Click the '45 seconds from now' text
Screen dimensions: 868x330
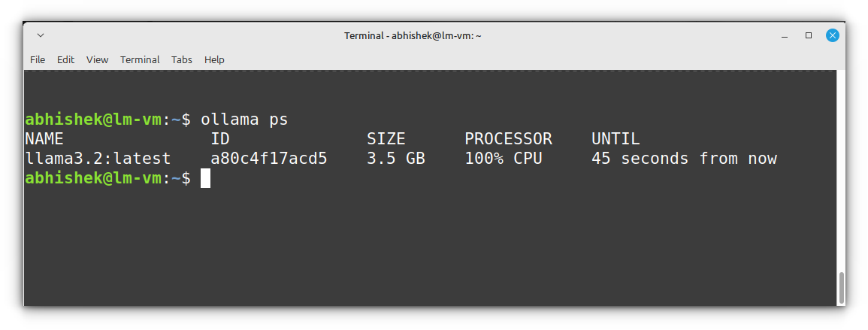point(684,159)
